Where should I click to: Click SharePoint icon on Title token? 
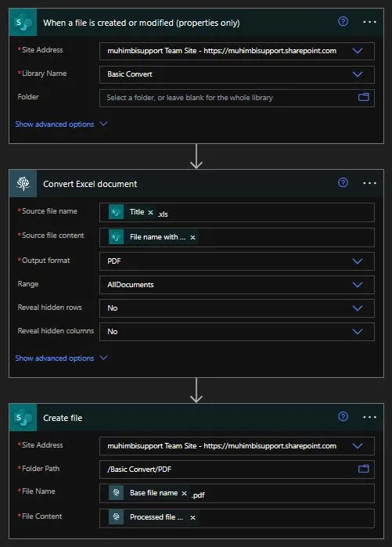[x=116, y=212]
